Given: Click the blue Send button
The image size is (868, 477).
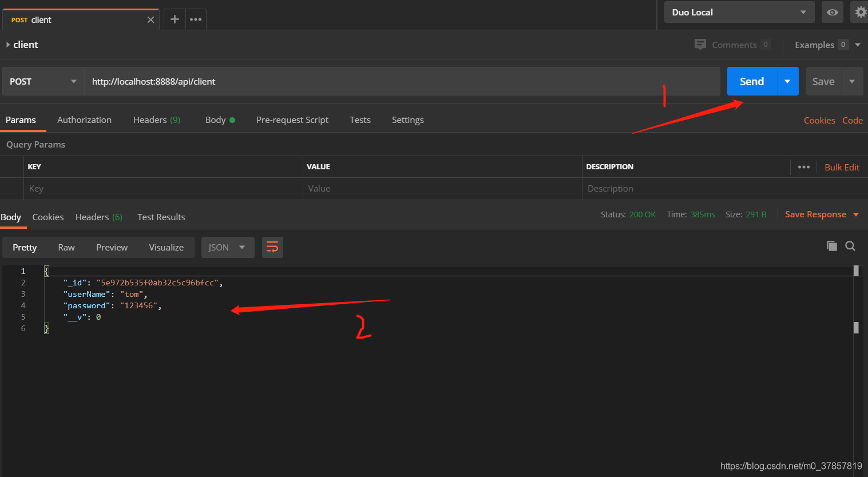Looking at the screenshot, I should [752, 81].
